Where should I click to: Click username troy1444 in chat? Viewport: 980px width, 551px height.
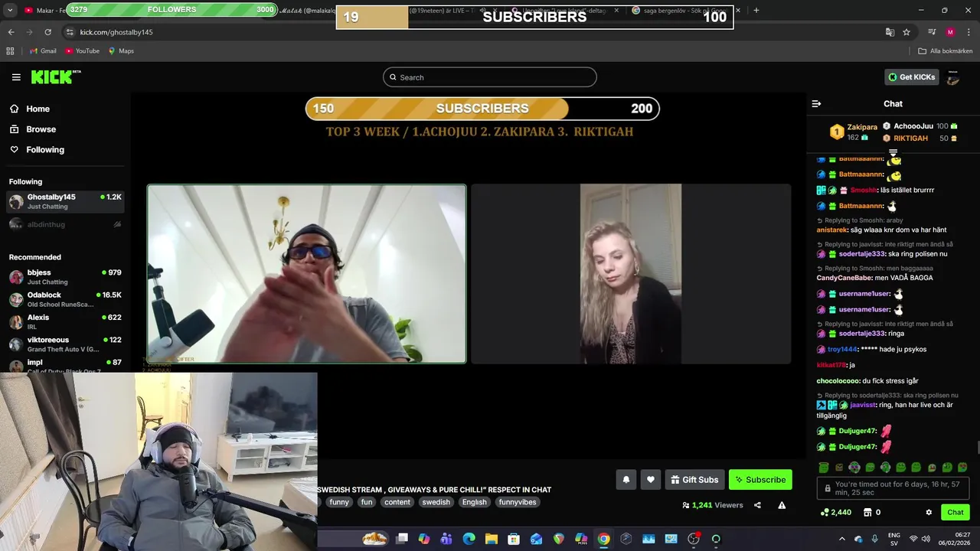(842, 349)
